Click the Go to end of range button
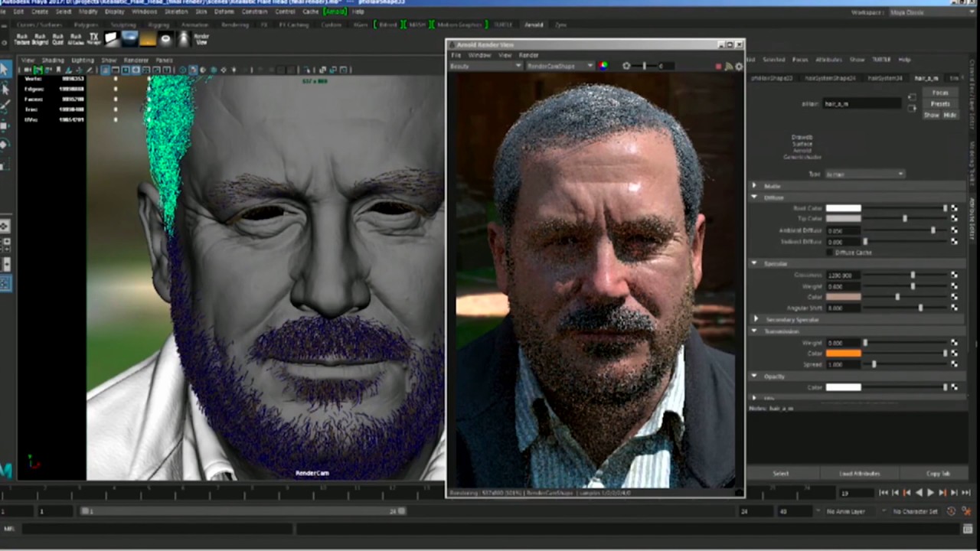This screenshot has height=551, width=980. click(966, 493)
